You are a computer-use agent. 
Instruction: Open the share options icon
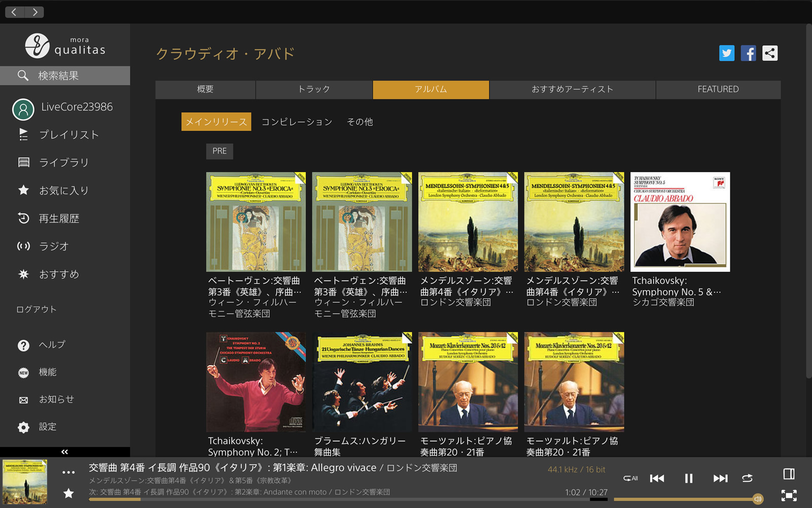tap(770, 53)
